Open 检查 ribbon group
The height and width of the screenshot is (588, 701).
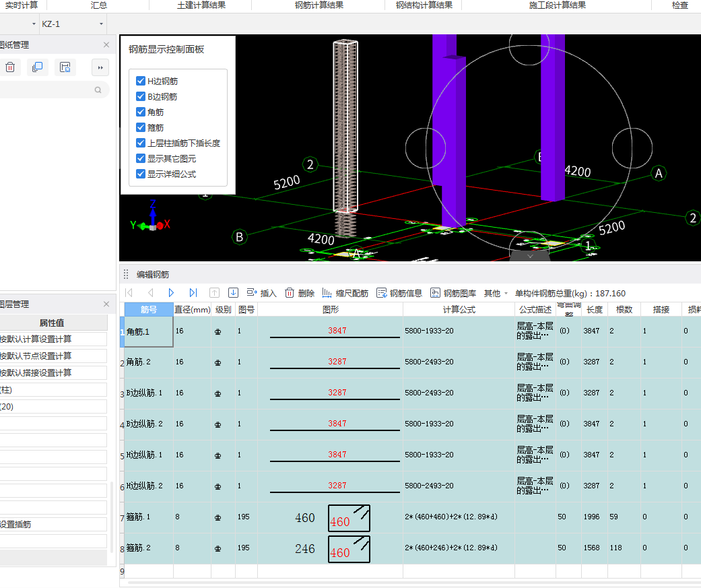[x=679, y=5]
